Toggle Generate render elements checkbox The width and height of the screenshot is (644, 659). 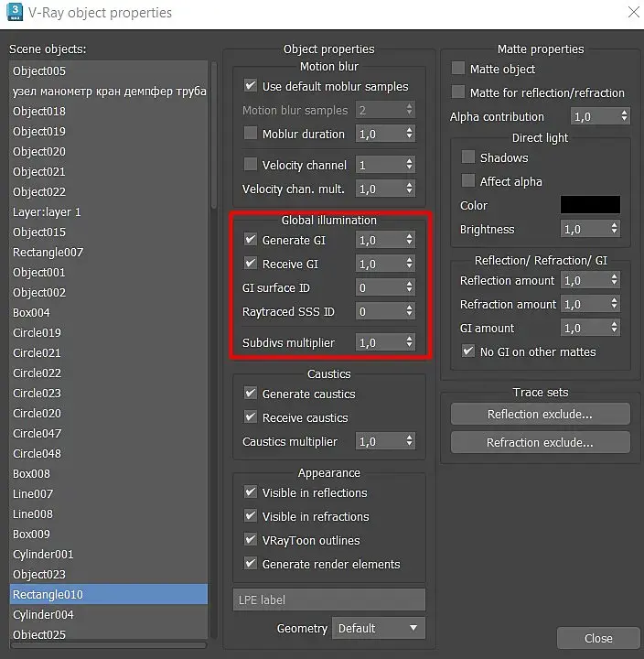(x=251, y=564)
